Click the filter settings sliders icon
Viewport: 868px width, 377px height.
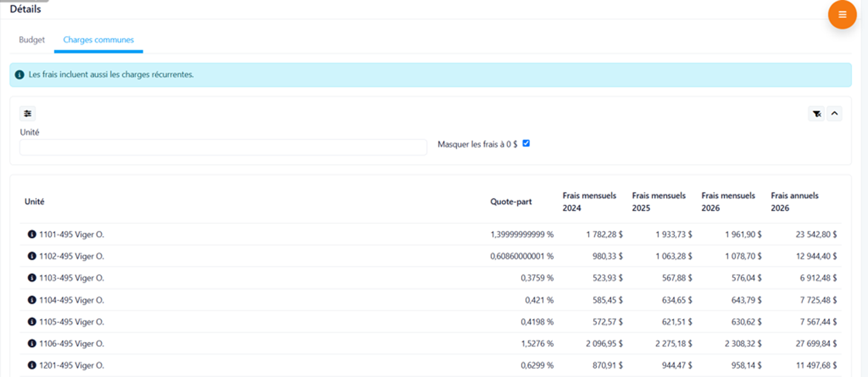(27, 113)
